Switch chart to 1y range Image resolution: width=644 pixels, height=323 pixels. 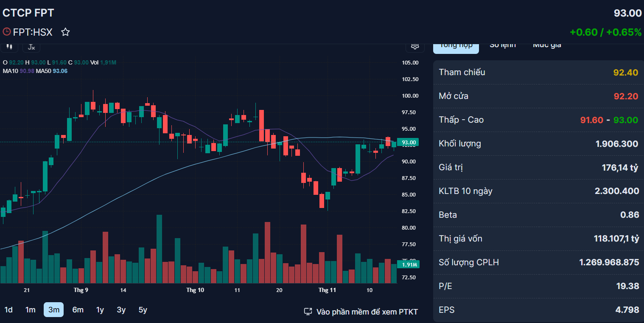tap(100, 310)
